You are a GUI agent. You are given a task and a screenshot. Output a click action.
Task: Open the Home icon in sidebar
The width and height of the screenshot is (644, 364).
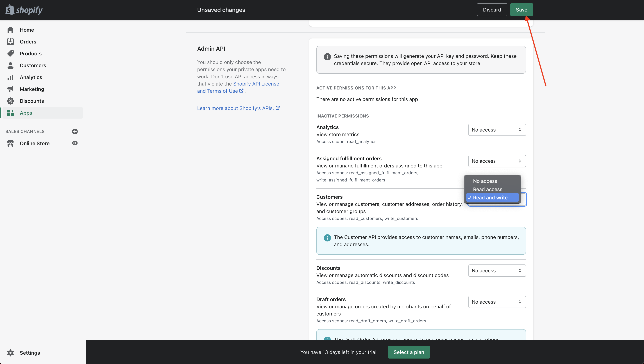pyautogui.click(x=10, y=30)
